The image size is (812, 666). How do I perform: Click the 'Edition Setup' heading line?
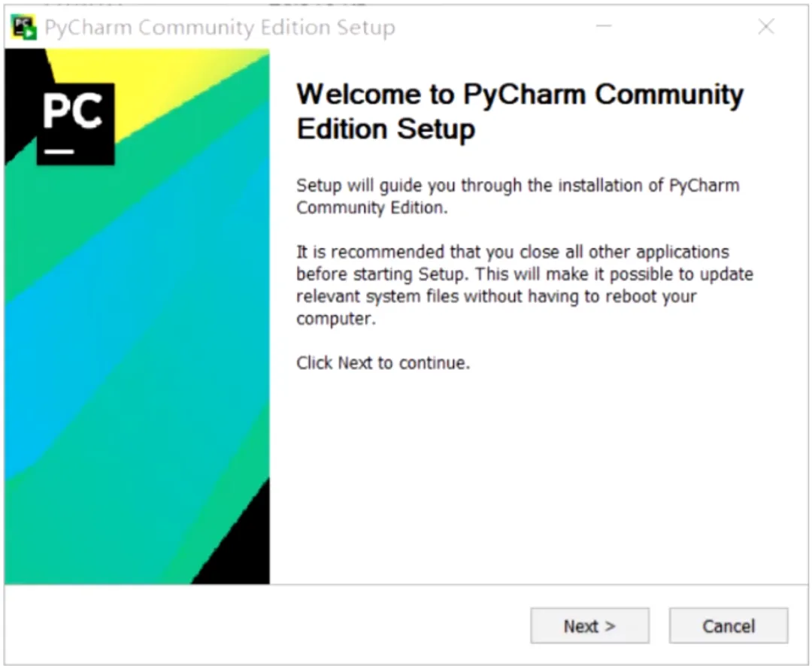(x=386, y=129)
